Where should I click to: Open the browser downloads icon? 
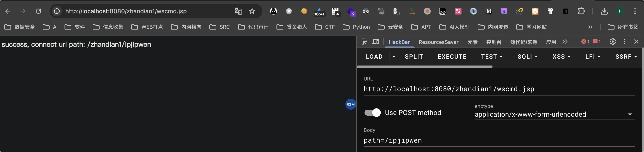(604, 11)
